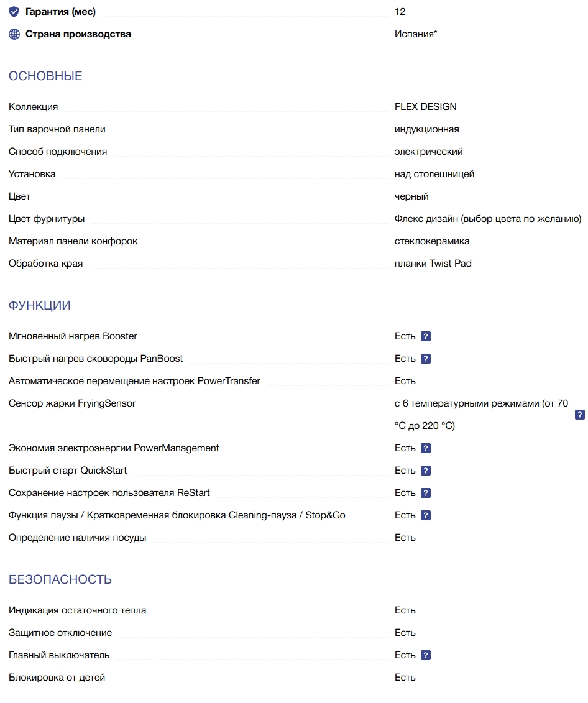Click help icon next to Booster heating
The image size is (588, 703).
click(x=426, y=336)
